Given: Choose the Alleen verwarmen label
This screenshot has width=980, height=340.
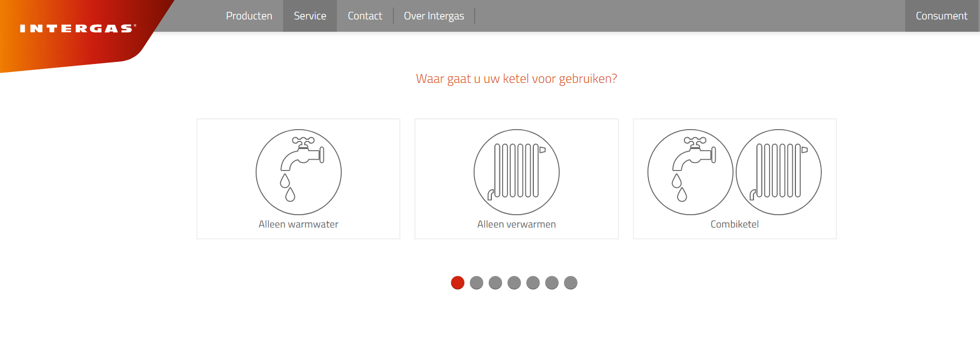Looking at the screenshot, I should pyautogui.click(x=517, y=224).
